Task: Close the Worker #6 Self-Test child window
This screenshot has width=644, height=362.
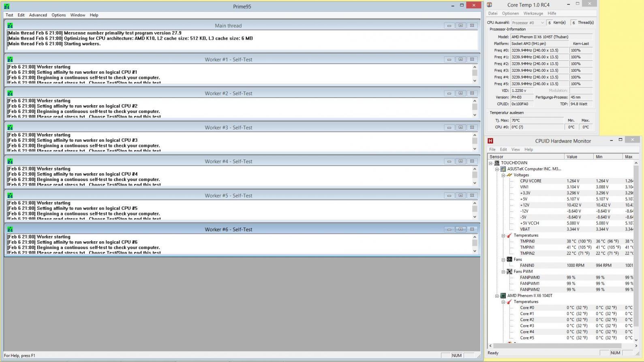Action: tap(472, 229)
